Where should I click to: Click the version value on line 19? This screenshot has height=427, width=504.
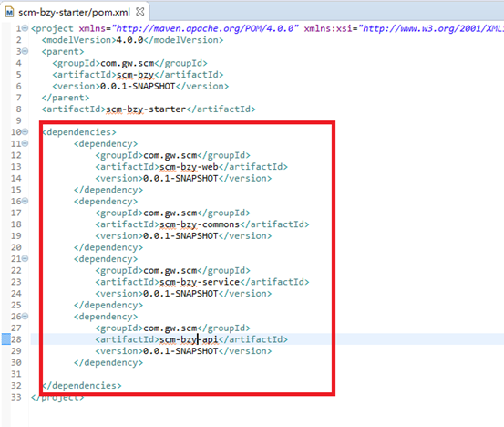click(180, 236)
